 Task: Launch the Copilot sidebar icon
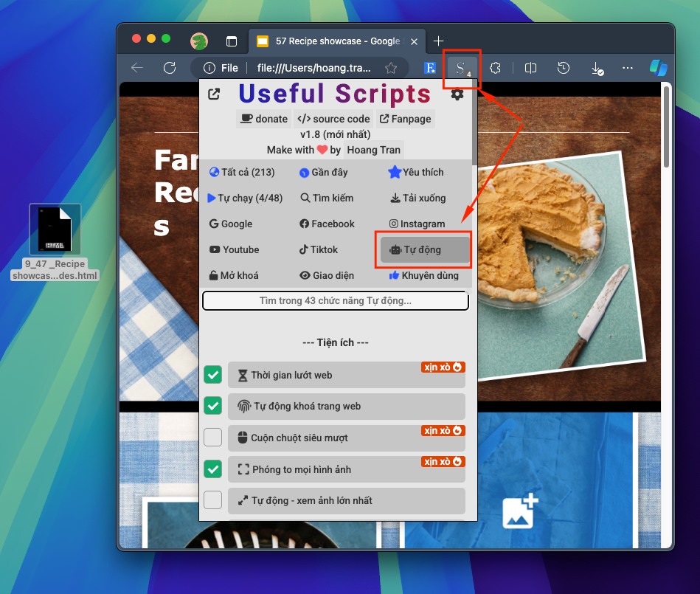[x=658, y=68]
